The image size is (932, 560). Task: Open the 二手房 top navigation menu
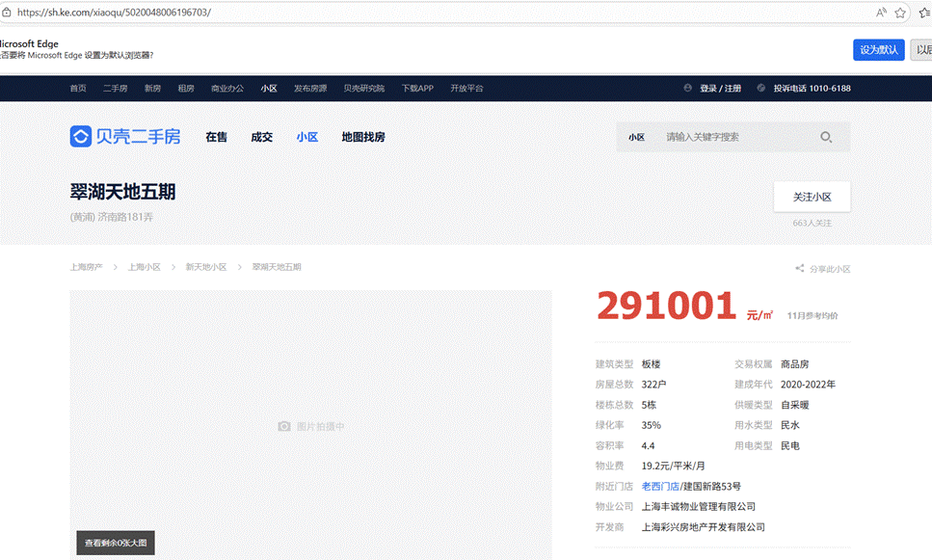click(x=115, y=88)
